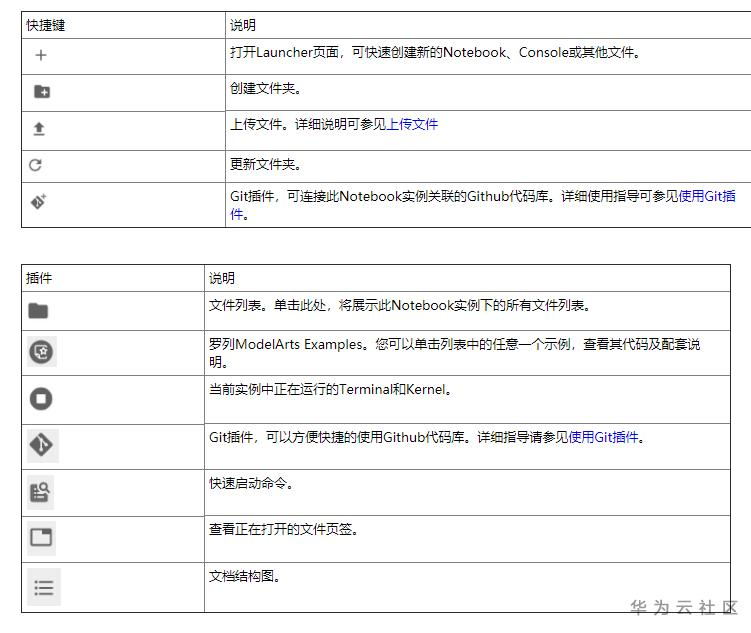Click the document structure list icon
The height and width of the screenshot is (633, 751).
pyautogui.click(x=44, y=587)
